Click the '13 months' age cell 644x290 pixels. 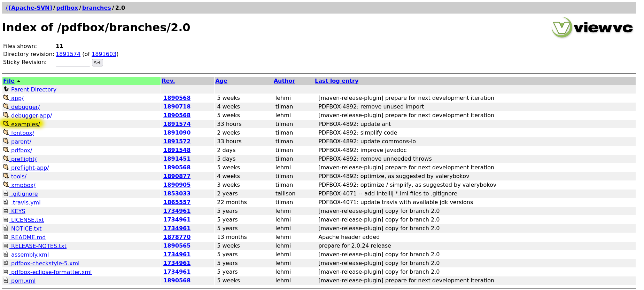(232, 237)
